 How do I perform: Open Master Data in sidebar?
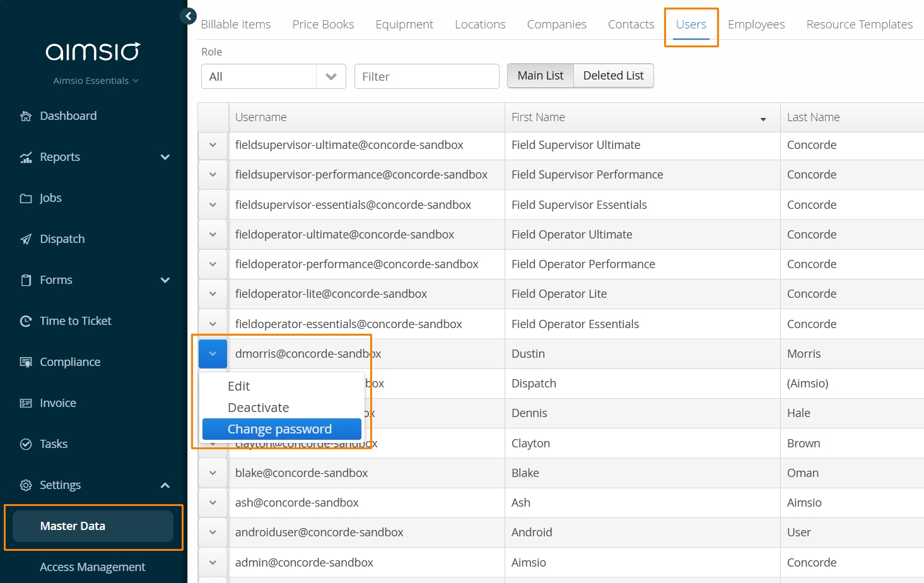93,526
